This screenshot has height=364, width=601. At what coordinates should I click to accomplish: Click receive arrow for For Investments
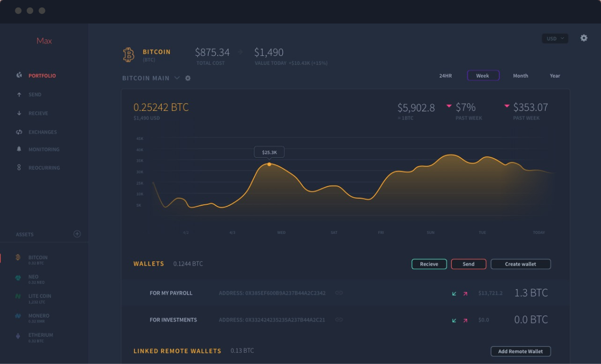click(x=455, y=320)
